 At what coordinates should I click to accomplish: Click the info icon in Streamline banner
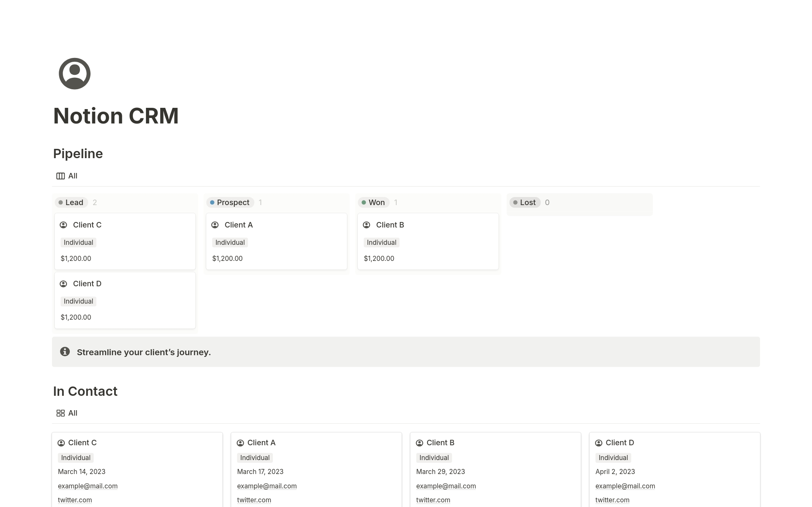click(64, 352)
